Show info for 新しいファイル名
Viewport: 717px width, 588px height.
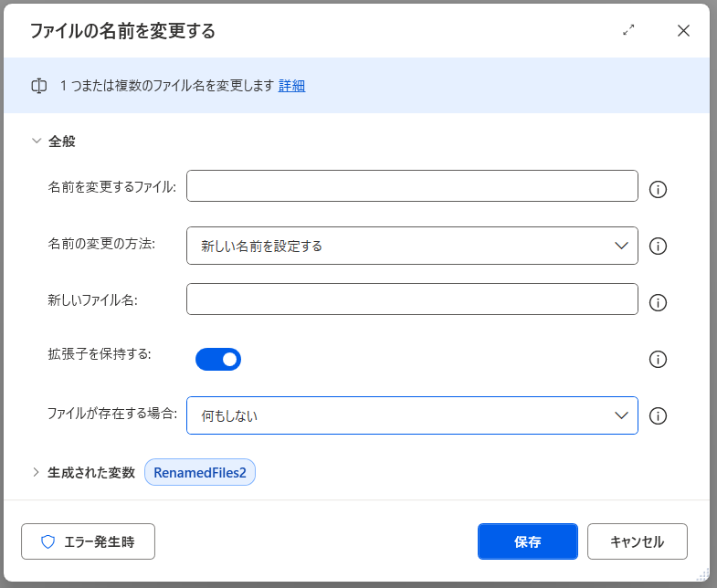(658, 303)
